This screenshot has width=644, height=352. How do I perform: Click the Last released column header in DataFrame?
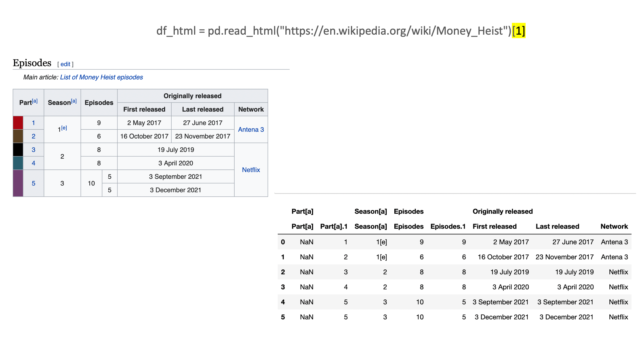557,227
